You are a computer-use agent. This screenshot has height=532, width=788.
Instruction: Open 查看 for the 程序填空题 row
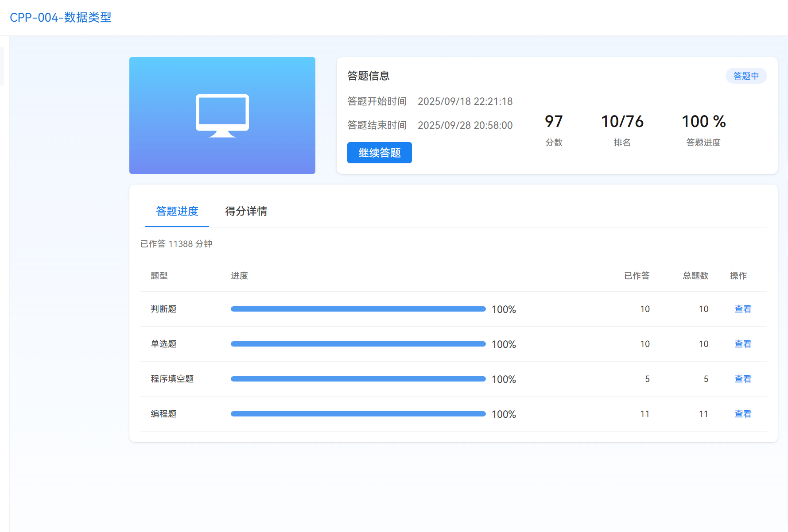[743, 379]
